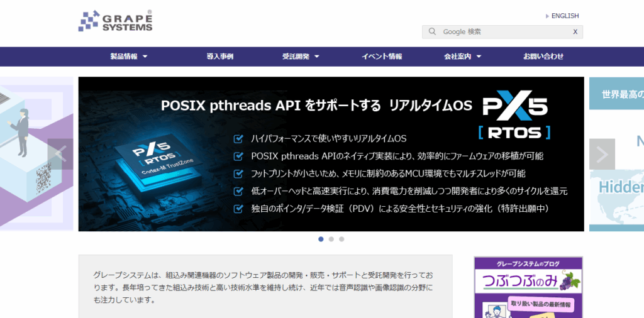Open the 受託開発 menu item
Image resolution: width=644 pixels, height=318 pixels.
pyautogui.click(x=296, y=57)
